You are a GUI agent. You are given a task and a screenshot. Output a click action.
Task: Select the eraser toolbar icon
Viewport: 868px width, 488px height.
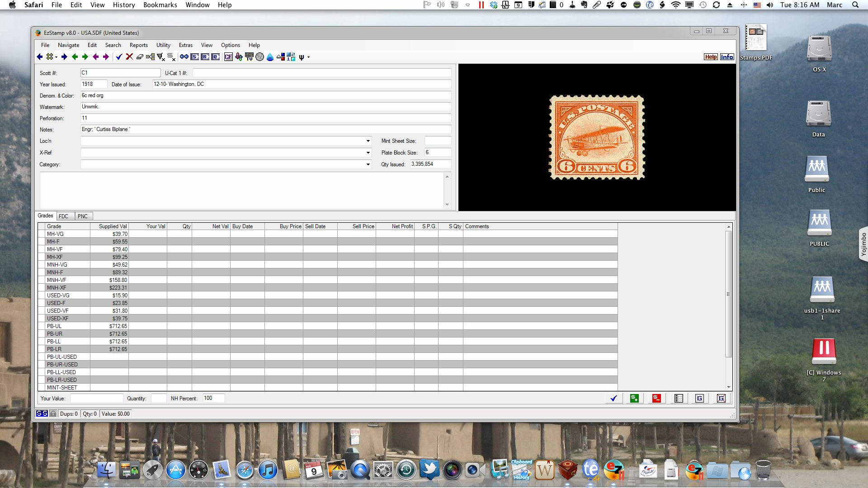[x=140, y=57]
